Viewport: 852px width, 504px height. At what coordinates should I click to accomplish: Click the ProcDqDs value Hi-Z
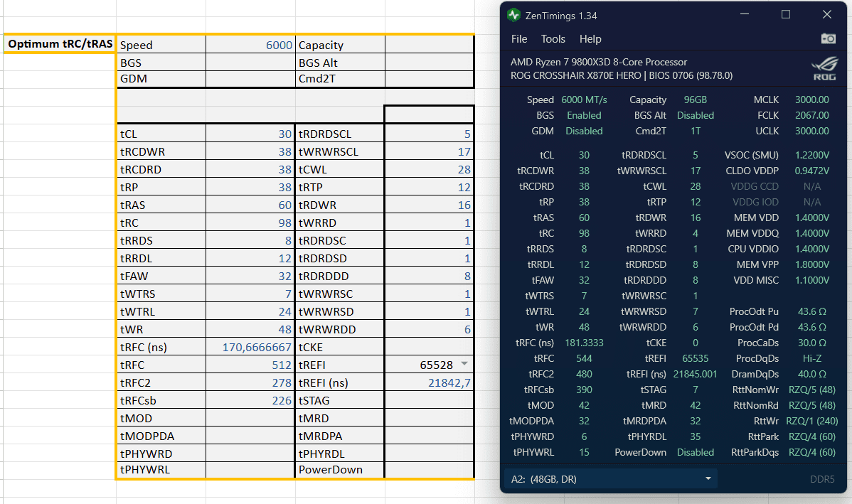pos(811,358)
